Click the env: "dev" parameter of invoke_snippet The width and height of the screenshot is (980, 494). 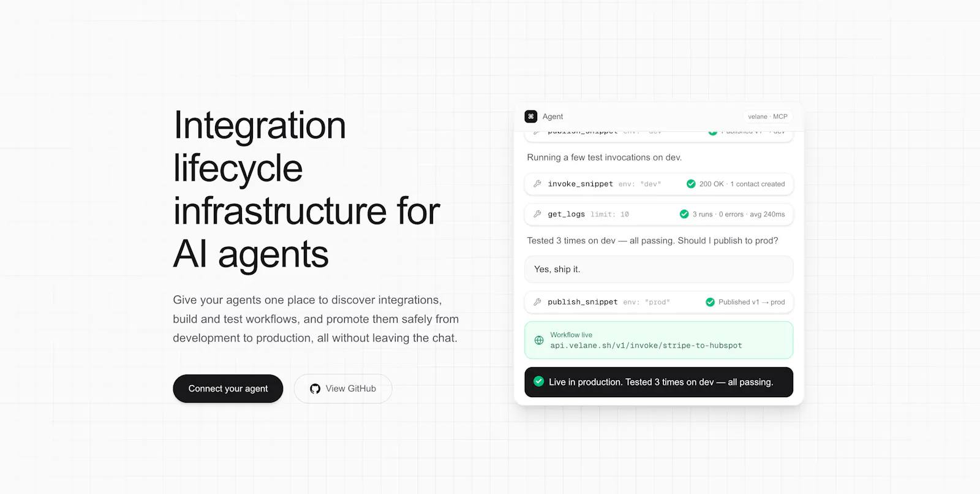(639, 184)
